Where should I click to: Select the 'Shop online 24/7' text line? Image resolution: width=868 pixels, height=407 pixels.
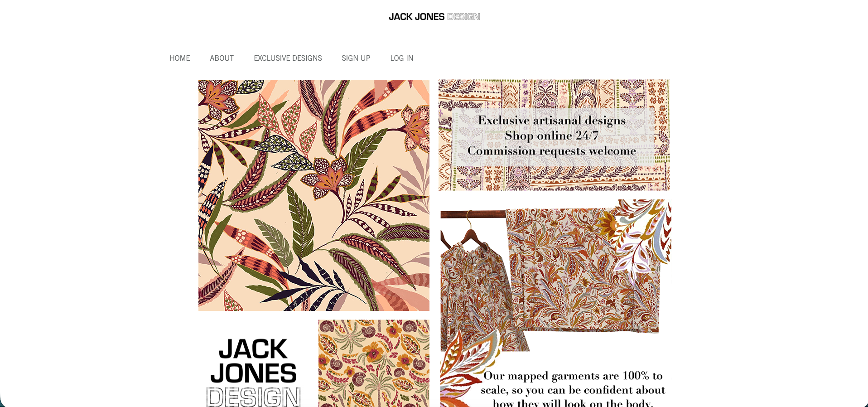tap(552, 136)
